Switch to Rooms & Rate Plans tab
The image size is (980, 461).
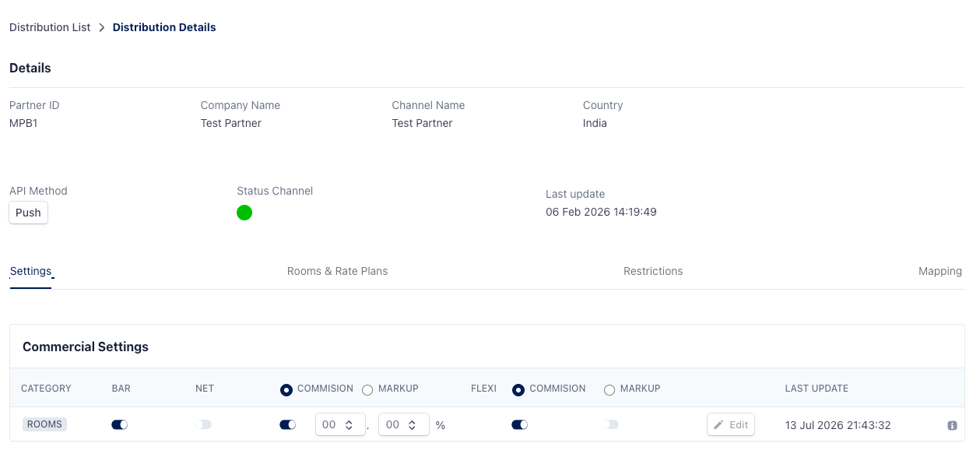click(337, 271)
